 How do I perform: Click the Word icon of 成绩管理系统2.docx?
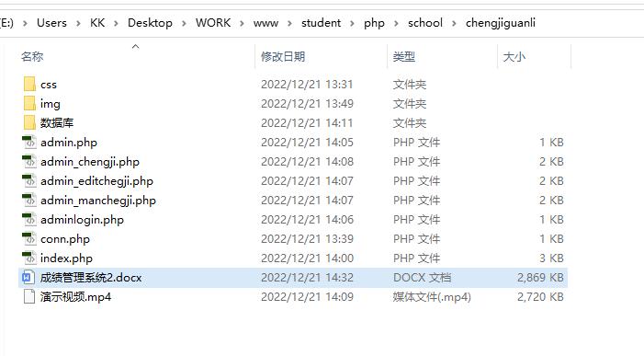(x=28, y=278)
